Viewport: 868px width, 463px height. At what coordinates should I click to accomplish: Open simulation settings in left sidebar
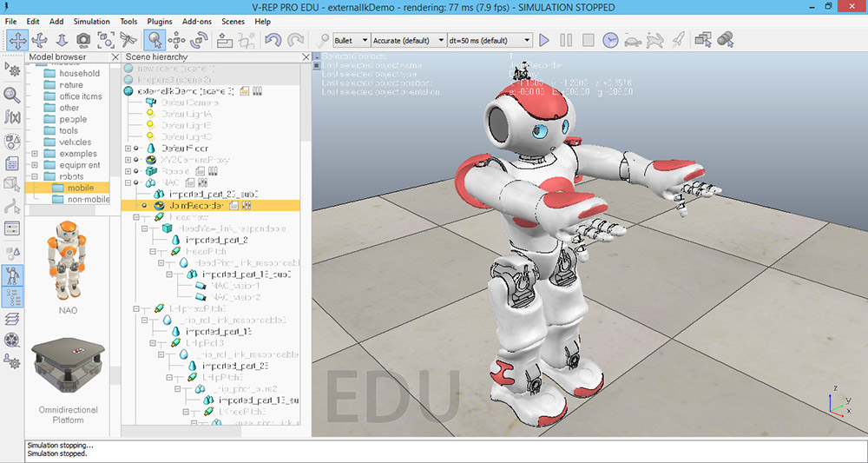(x=12, y=70)
